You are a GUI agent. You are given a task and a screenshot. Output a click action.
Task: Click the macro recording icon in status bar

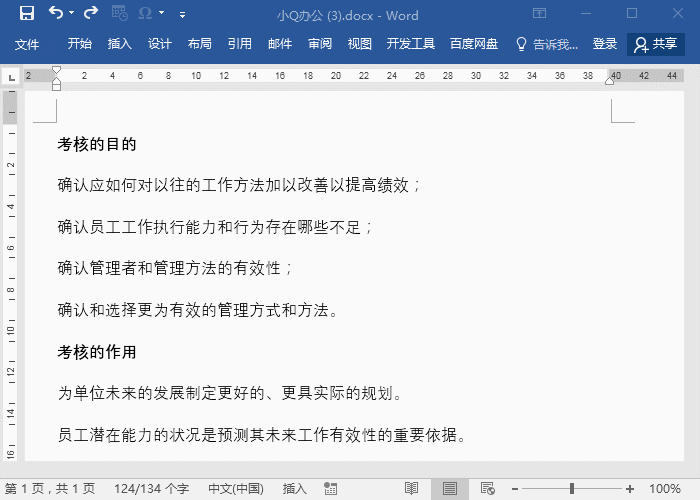coord(331,489)
